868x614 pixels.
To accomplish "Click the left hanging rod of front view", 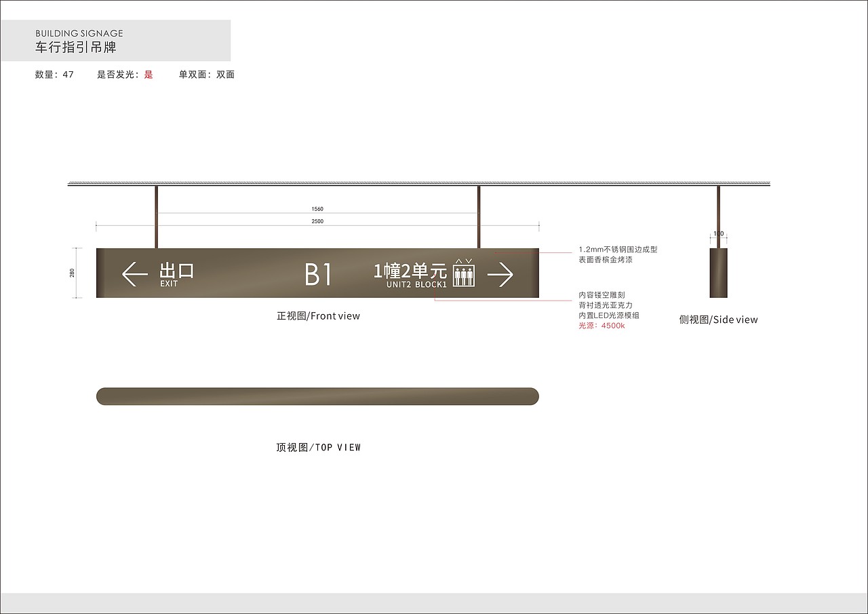I will tap(157, 217).
